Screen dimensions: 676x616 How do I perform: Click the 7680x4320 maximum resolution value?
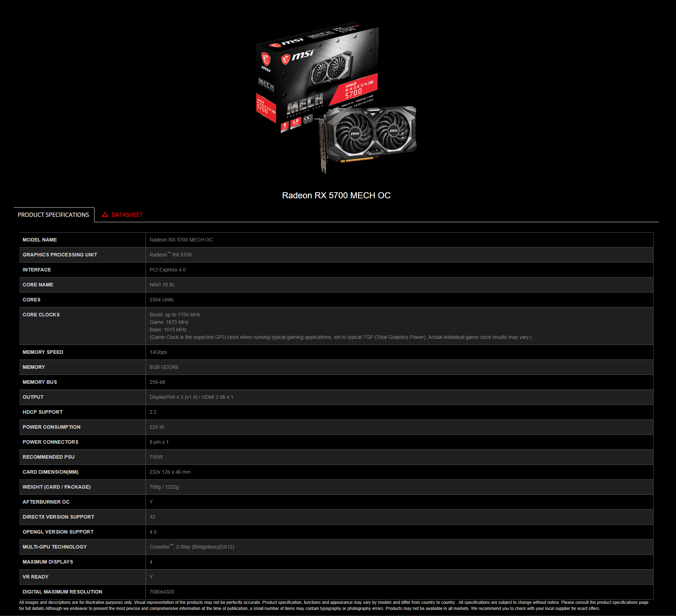pyautogui.click(x=162, y=592)
